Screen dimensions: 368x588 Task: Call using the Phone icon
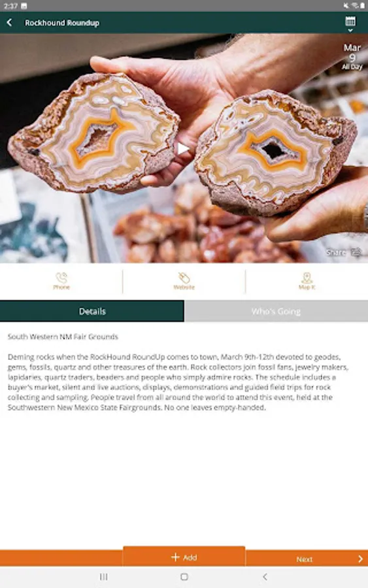[x=61, y=281]
